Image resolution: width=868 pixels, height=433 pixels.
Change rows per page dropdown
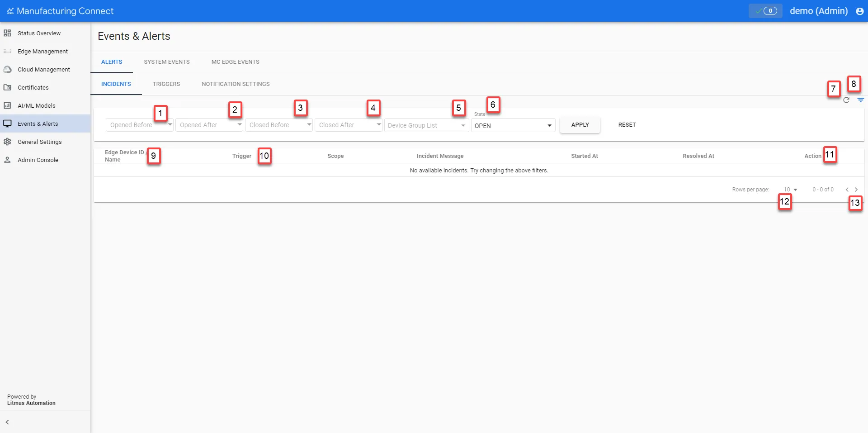[790, 190]
